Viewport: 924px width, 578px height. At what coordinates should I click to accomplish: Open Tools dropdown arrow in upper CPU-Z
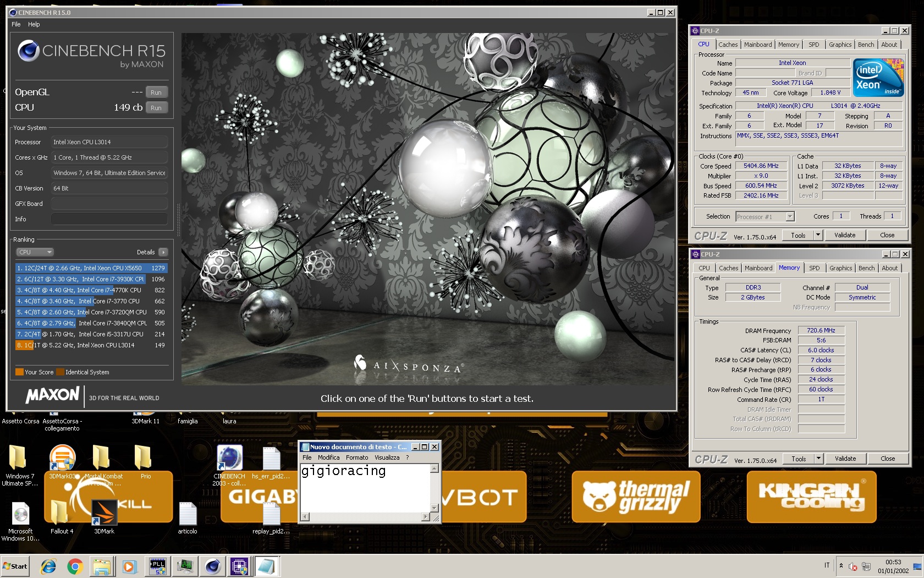point(818,235)
